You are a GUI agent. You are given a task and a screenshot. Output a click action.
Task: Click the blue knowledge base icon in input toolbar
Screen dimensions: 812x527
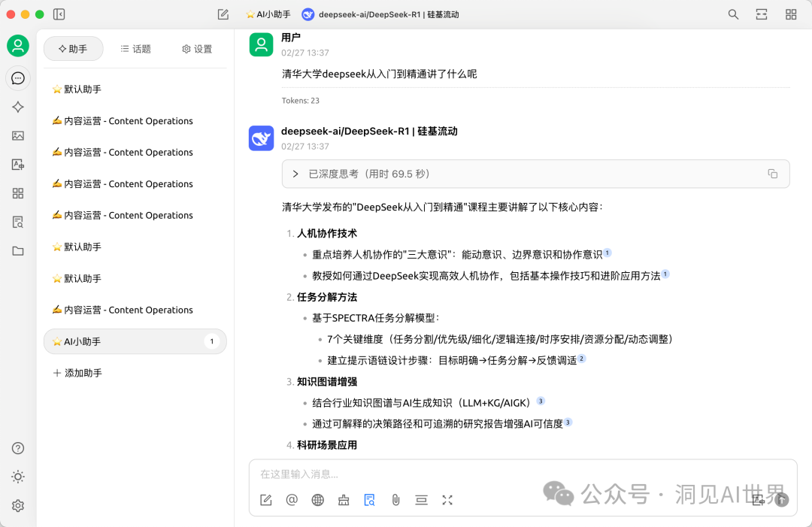point(369,500)
